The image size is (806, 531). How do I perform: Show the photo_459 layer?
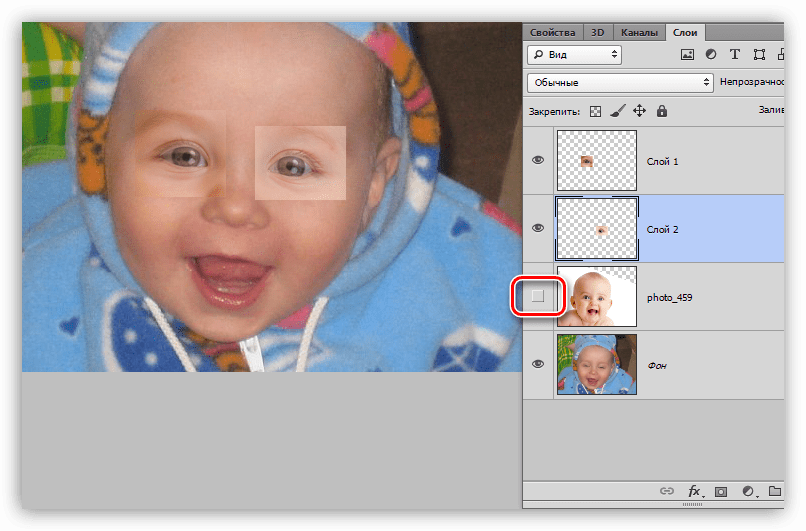[x=538, y=297]
